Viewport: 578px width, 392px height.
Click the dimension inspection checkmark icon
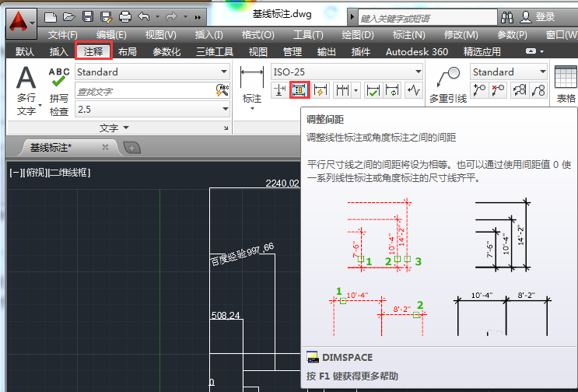click(x=373, y=90)
